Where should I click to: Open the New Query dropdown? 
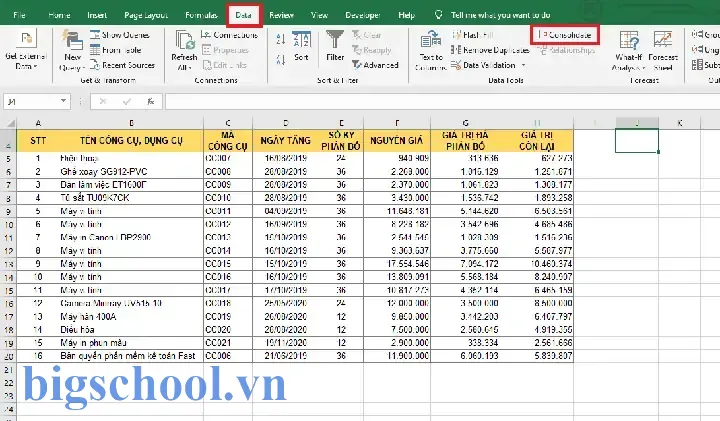72,51
